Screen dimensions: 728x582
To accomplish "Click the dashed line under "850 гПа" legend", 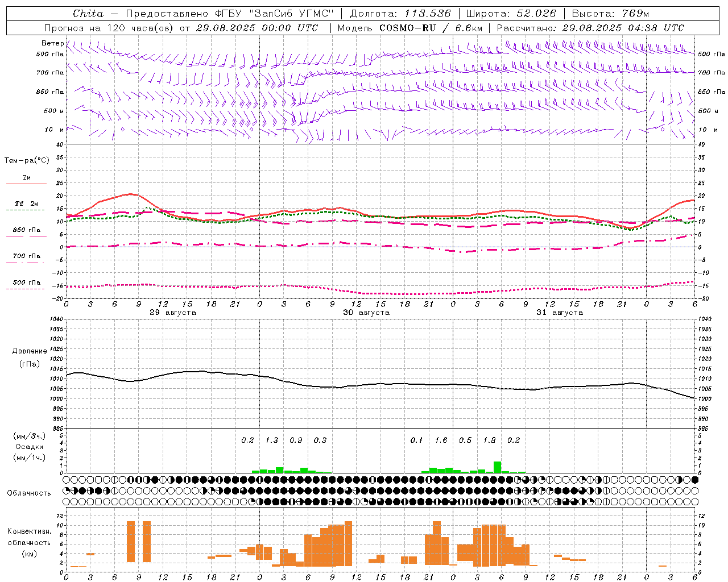I will pos(26,236).
